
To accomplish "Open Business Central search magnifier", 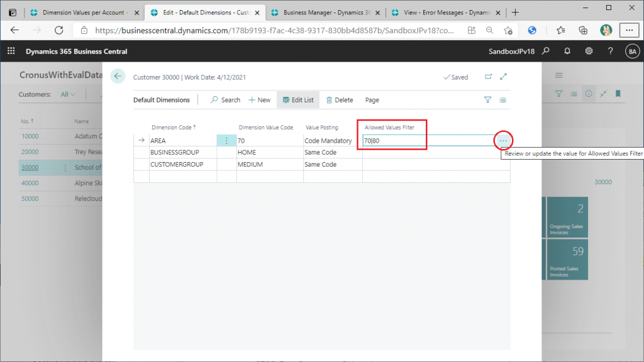I will [x=546, y=51].
